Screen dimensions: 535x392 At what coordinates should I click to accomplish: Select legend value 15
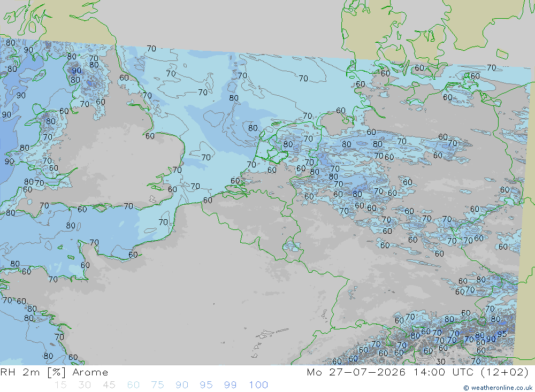[60, 385]
